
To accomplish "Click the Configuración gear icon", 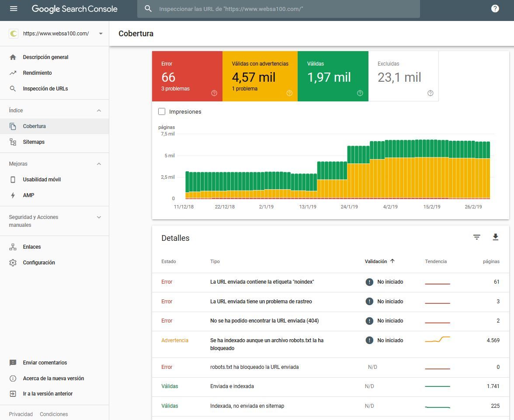I will coord(13,263).
